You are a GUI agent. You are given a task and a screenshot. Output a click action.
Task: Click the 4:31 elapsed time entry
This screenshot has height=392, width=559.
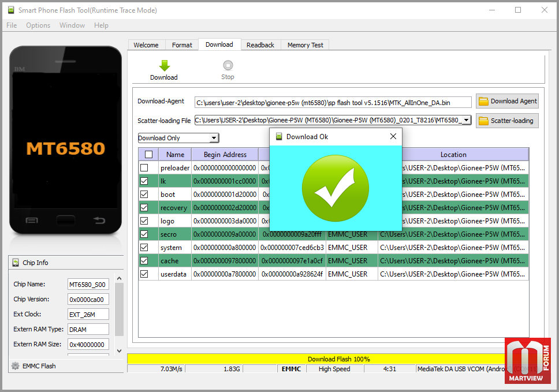point(390,369)
